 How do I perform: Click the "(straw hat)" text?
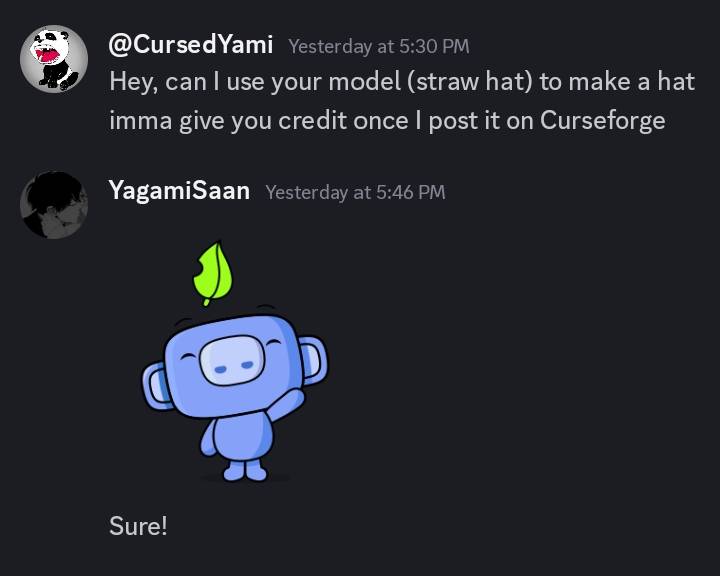coord(469,82)
